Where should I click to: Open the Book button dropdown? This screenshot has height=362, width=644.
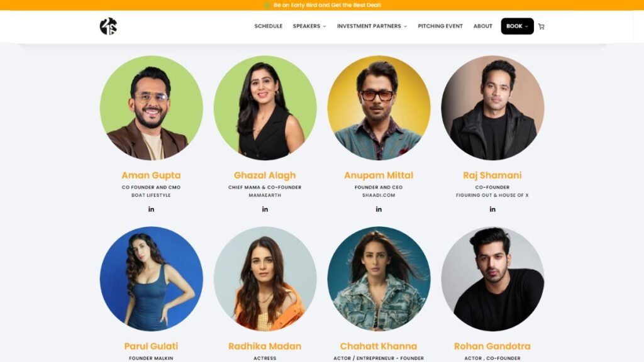point(517,26)
